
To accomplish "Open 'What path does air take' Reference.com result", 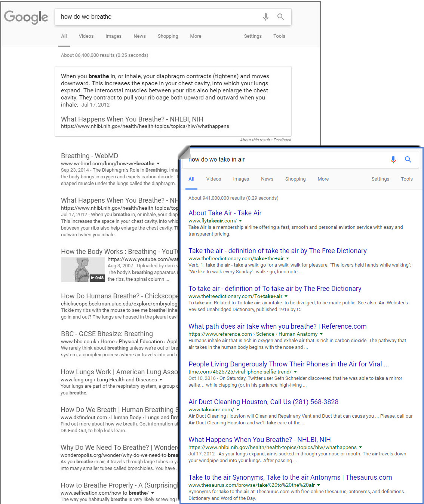I will [x=277, y=326].
